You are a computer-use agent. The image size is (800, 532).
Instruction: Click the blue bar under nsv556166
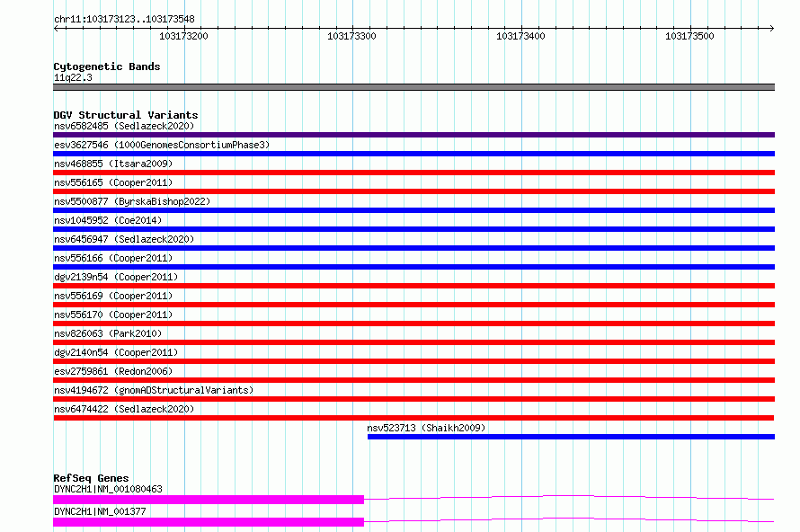pos(413,267)
